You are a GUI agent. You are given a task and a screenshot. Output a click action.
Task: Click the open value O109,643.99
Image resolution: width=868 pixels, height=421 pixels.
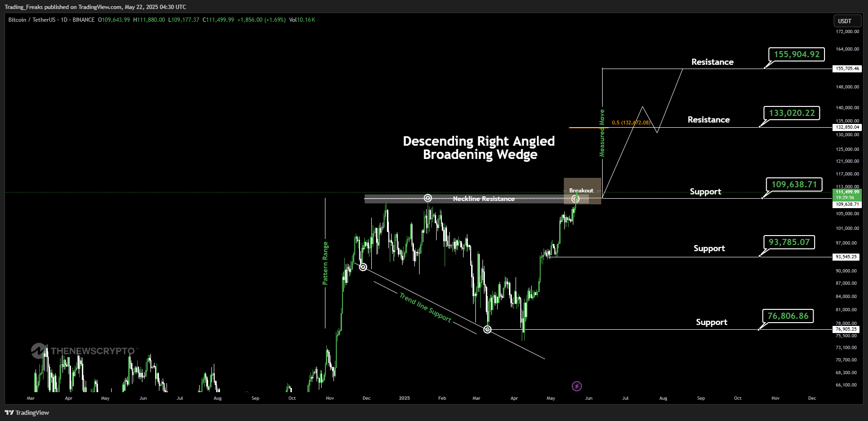pyautogui.click(x=114, y=20)
